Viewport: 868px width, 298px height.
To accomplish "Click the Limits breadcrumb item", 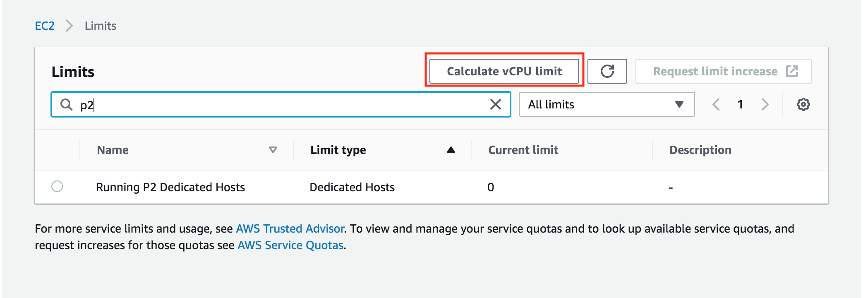I will click(101, 26).
